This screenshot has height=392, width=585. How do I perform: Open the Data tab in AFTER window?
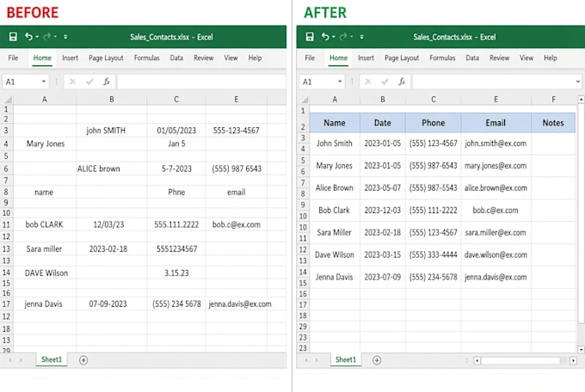click(472, 58)
